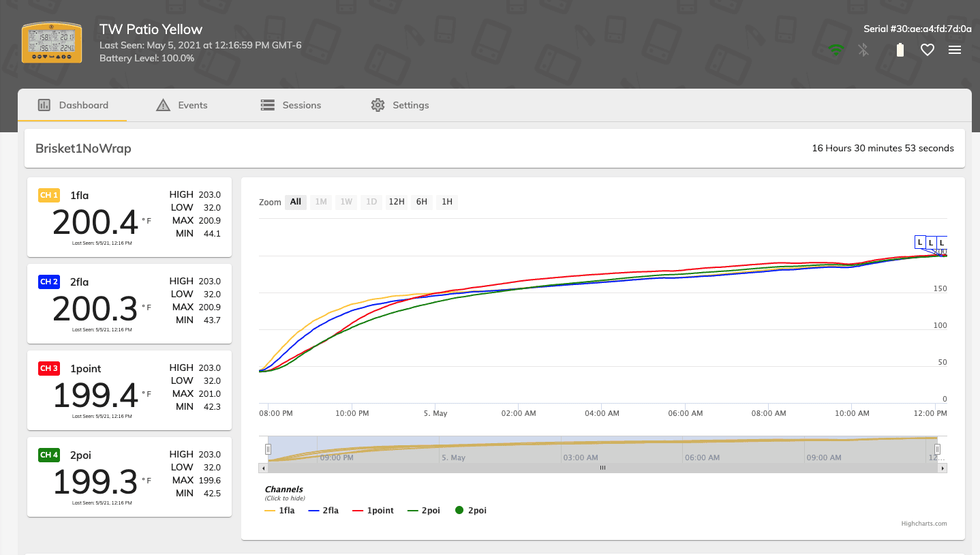Toggle 1point series in chart legend
The image size is (980, 555).
(373, 511)
